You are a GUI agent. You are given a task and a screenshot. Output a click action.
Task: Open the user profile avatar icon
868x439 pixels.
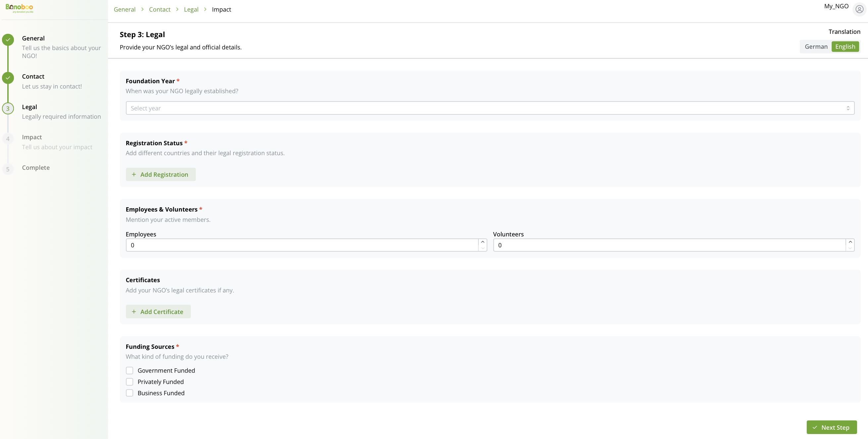tap(858, 9)
